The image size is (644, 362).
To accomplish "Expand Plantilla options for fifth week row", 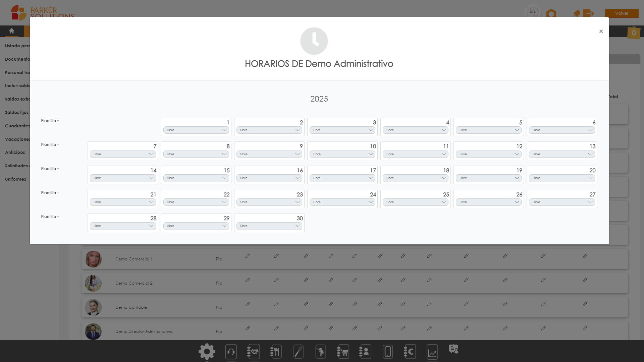I will tap(50, 216).
